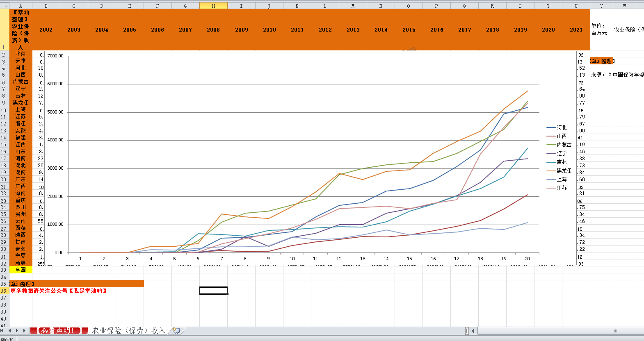Screen dimensions: 644x341
Task: Select column H header
Action: click(x=213, y=6)
